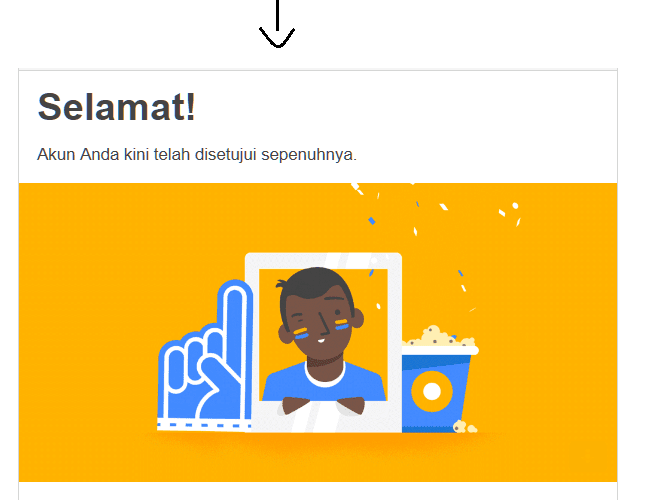
Task: Click the popcorn heap atop the bucket
Action: 441,336
